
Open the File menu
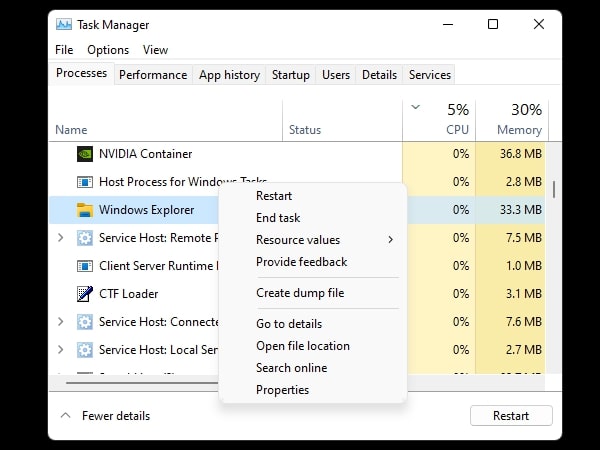(64, 50)
